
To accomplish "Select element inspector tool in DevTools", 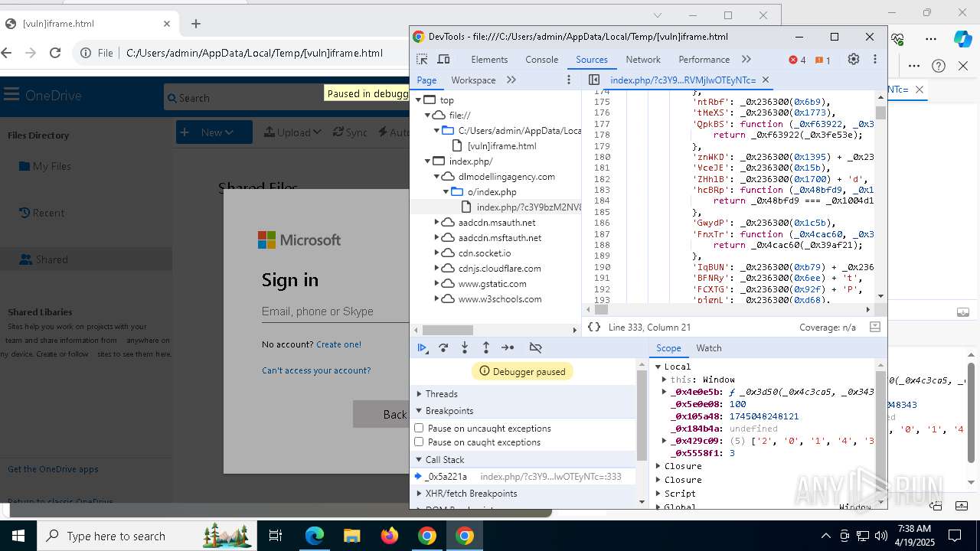I will point(422,59).
